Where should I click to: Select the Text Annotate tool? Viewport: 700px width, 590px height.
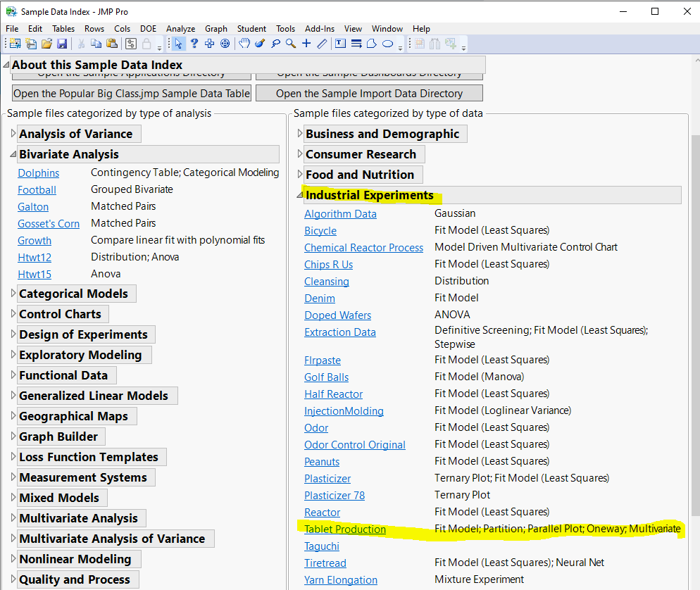(341, 44)
